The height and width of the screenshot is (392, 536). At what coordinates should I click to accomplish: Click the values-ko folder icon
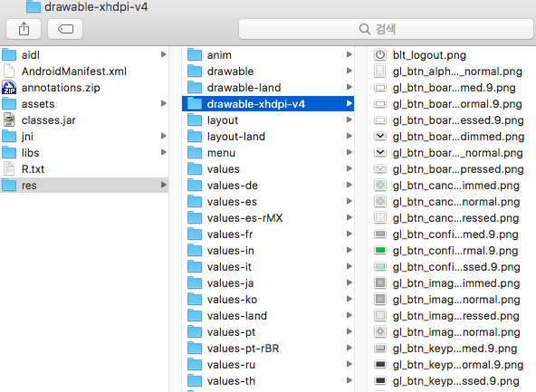coord(195,300)
